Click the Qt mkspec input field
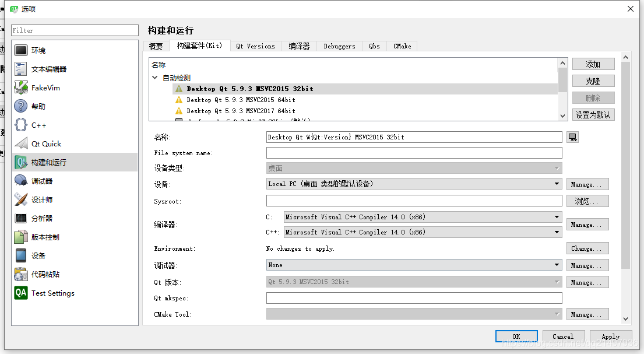Screen dimensions: 644x354 click(414, 298)
